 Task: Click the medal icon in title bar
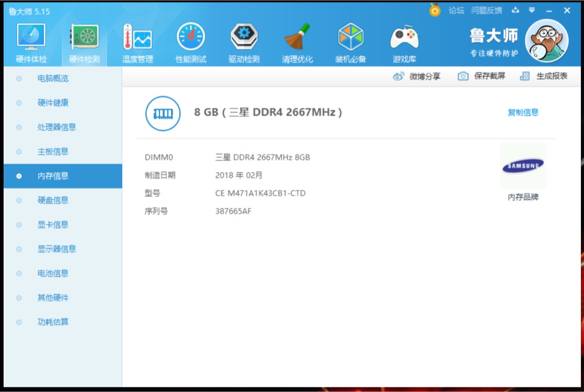(435, 10)
